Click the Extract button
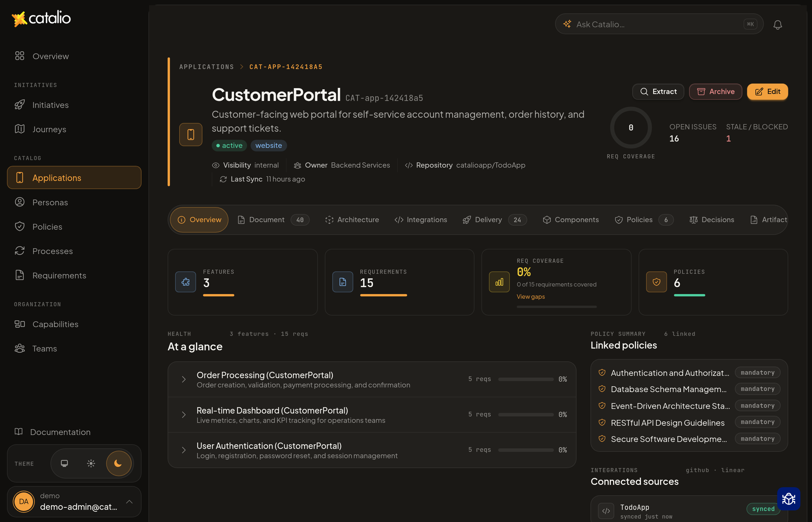The height and width of the screenshot is (522, 812). (658, 92)
